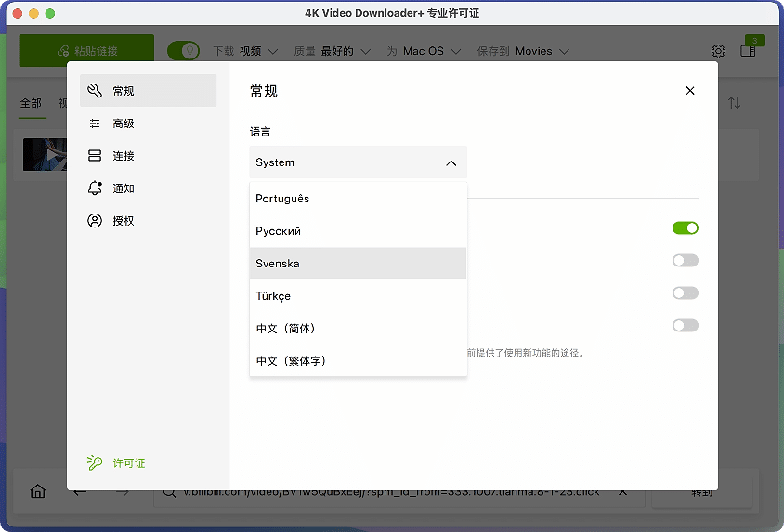Choose Português from the language list
Image resolution: width=784 pixels, height=532 pixels.
click(358, 199)
